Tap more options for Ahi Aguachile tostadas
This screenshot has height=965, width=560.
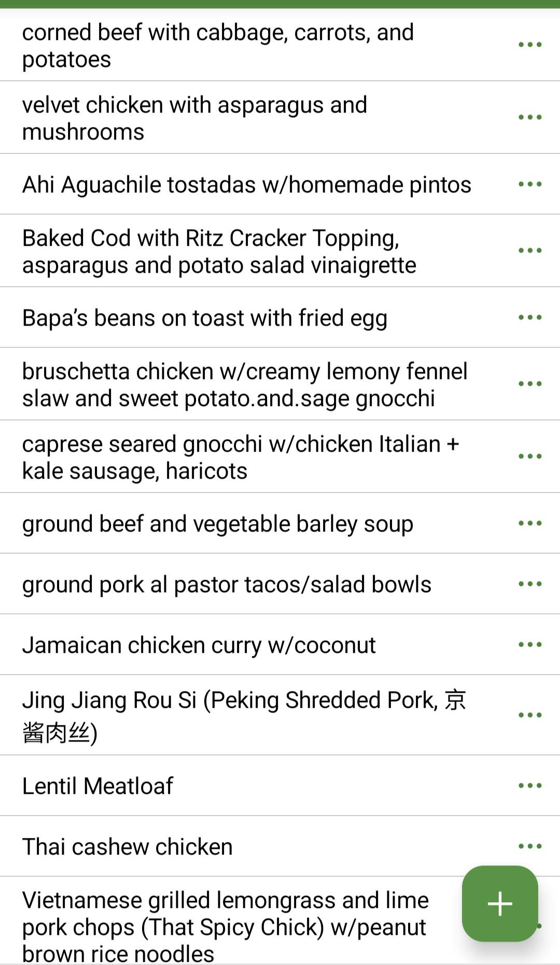[x=530, y=184]
